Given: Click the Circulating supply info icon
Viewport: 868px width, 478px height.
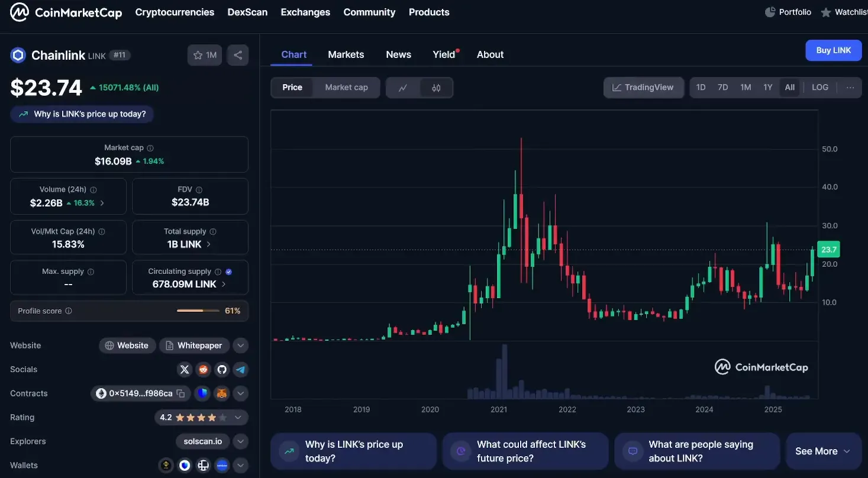Looking at the screenshot, I should [218, 272].
